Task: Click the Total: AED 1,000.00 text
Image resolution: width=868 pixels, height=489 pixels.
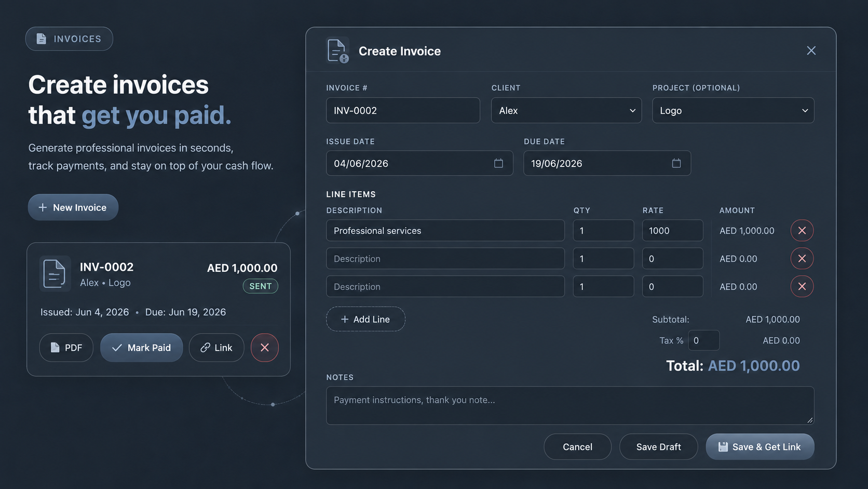Action: click(733, 366)
